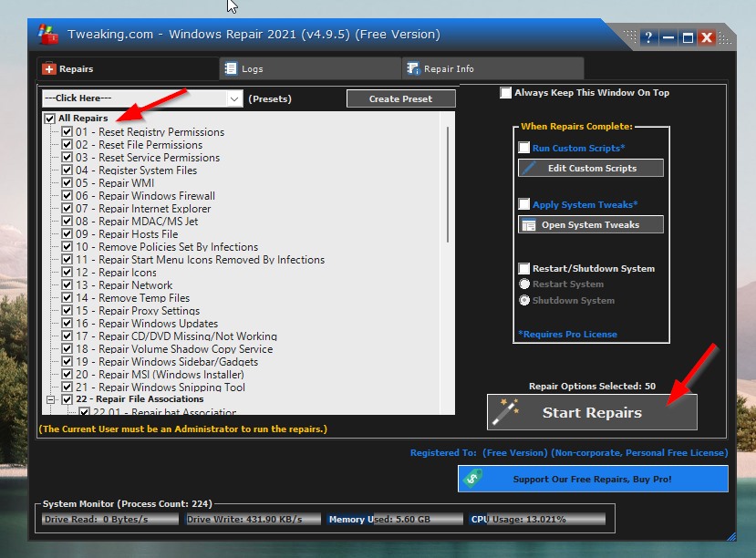This screenshot has height=558, width=756.
Task: Switch to the Repair Info tab
Action: (493, 69)
